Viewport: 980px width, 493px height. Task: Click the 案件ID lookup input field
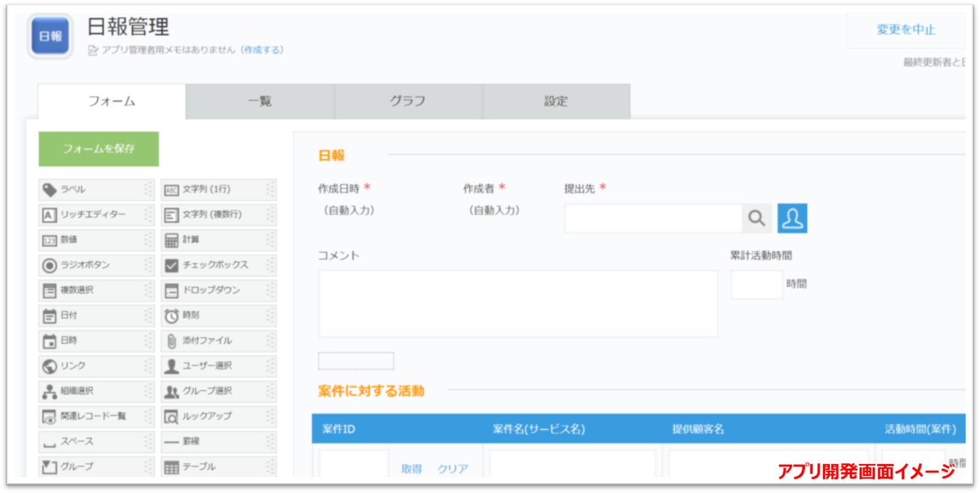click(354, 465)
